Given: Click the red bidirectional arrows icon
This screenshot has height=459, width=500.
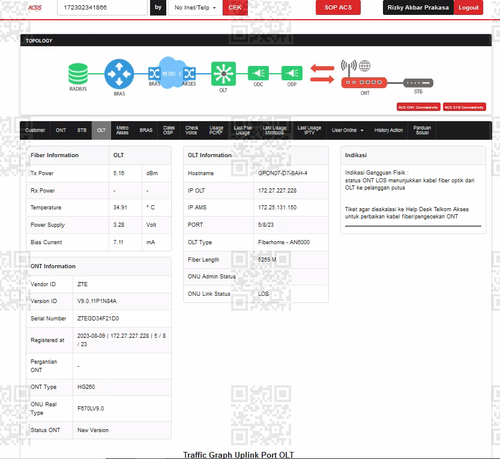Looking at the screenshot, I should pos(322,74).
